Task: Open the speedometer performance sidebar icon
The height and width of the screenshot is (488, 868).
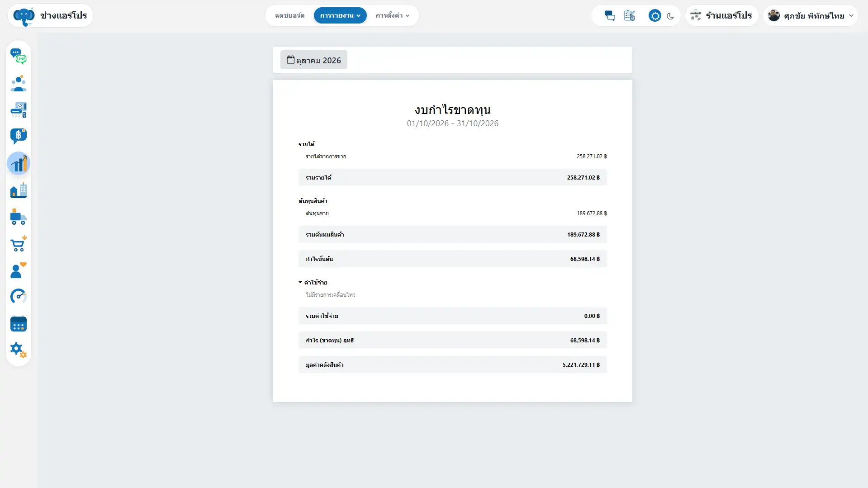Action: (x=19, y=296)
